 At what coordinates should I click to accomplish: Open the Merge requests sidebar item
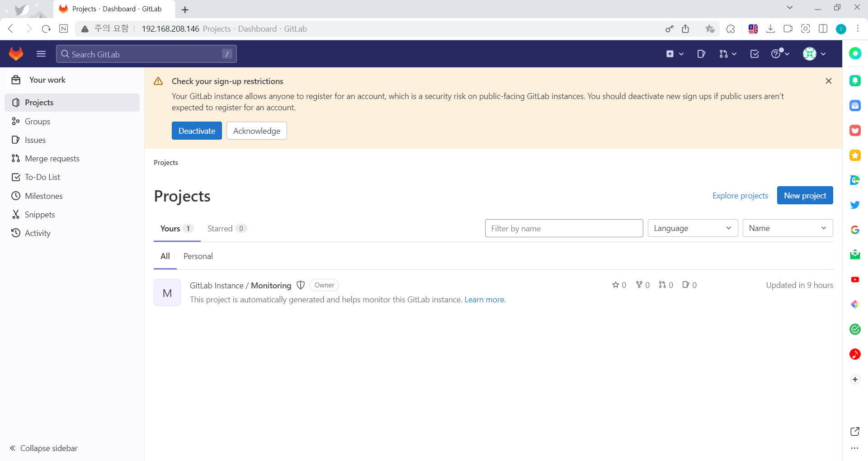(x=52, y=158)
